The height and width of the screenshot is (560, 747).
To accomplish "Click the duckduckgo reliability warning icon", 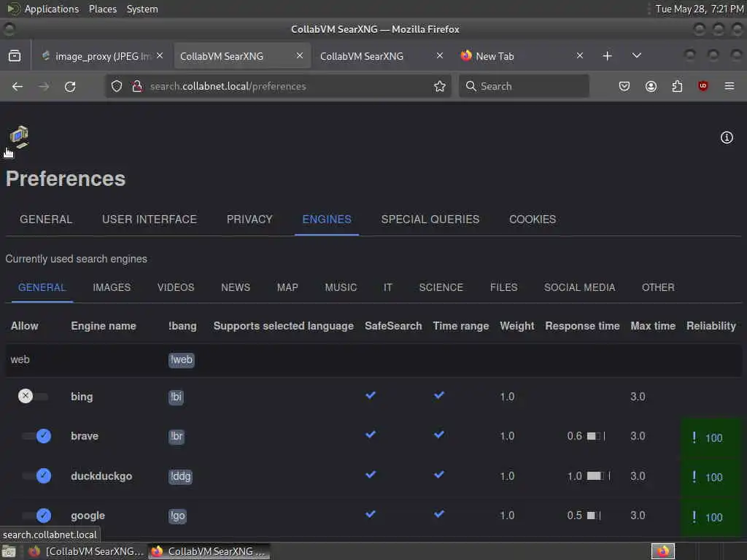I will point(694,477).
